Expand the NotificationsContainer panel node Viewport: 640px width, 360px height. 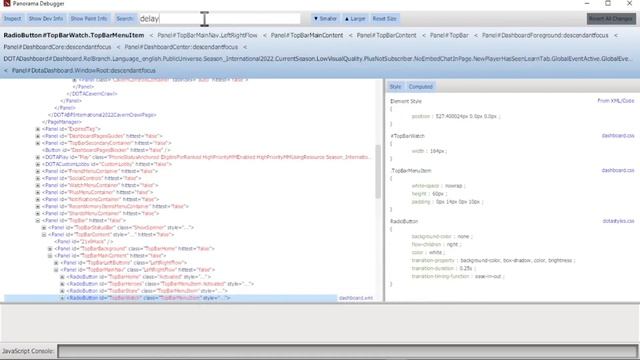click(x=38, y=200)
